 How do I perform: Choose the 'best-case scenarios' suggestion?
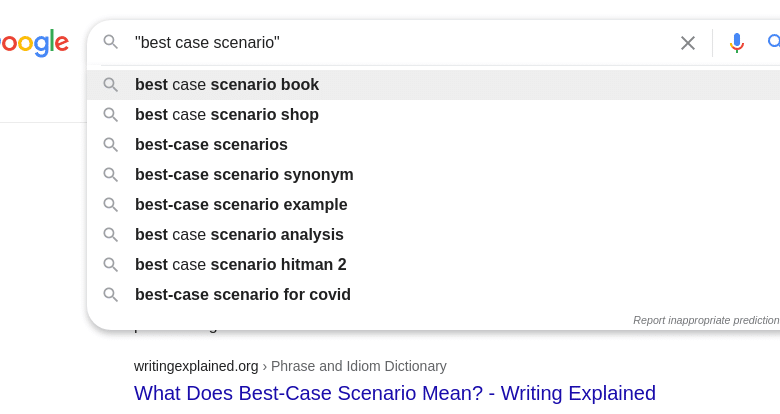211,145
